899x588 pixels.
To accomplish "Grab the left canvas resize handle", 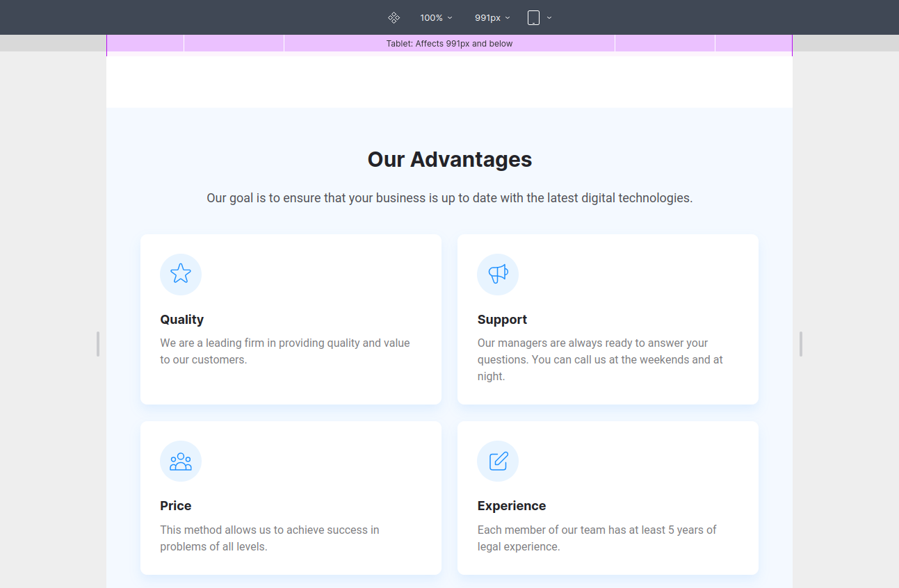I will coord(98,344).
